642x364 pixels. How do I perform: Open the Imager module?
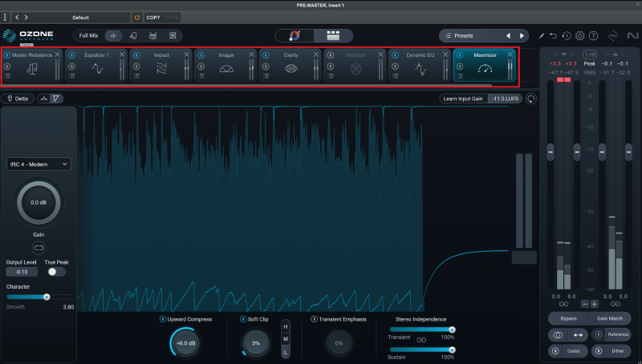click(226, 69)
